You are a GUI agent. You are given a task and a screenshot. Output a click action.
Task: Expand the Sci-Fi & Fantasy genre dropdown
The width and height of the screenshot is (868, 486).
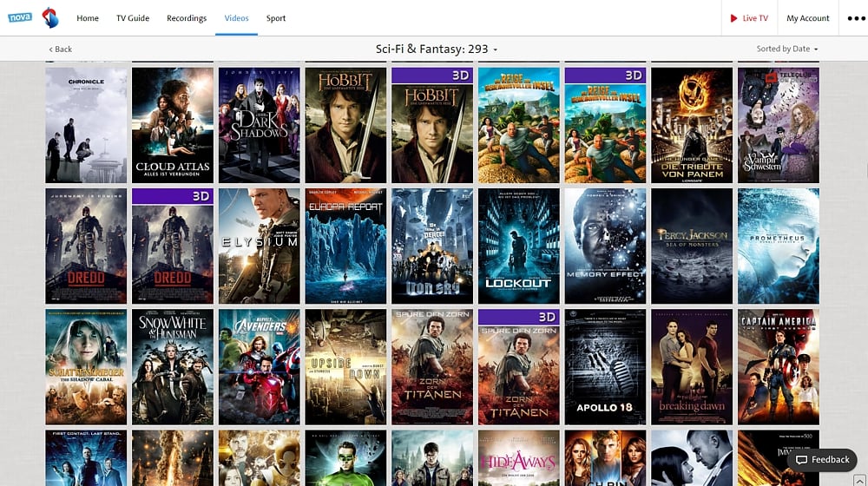point(437,49)
